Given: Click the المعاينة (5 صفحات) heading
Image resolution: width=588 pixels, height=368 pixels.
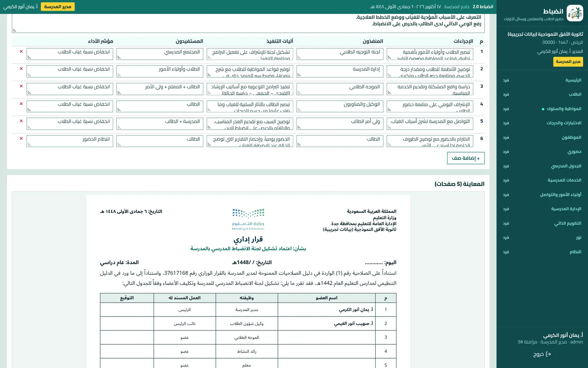Looking at the screenshot, I should click(x=459, y=184).
